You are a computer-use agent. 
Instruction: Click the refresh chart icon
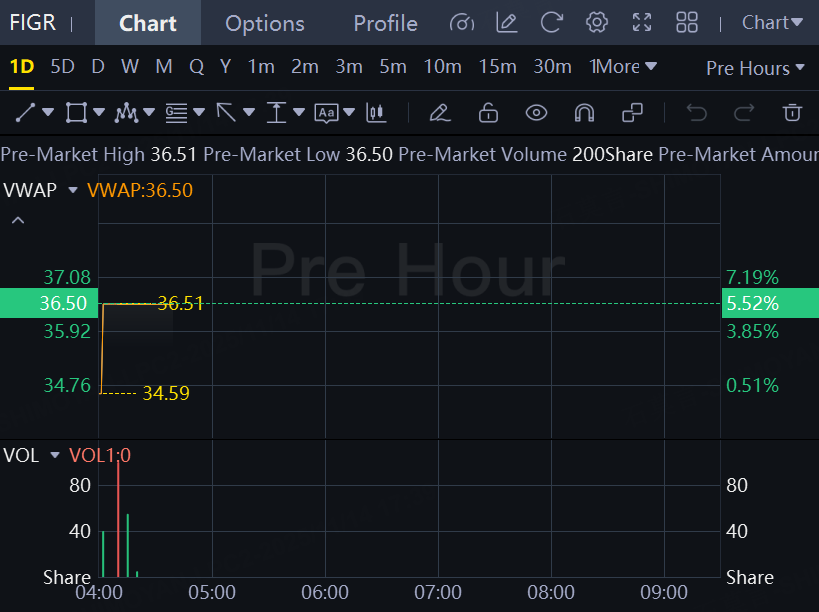click(x=552, y=23)
